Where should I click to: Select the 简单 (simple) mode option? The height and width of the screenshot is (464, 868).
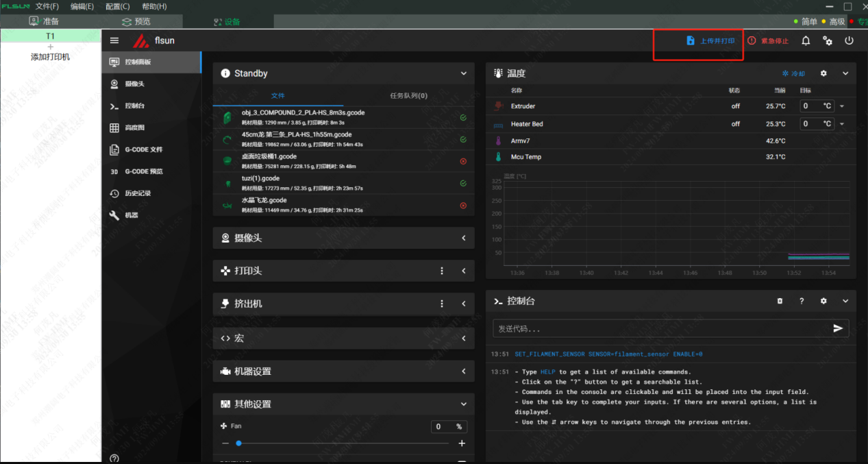pyautogui.click(x=808, y=22)
